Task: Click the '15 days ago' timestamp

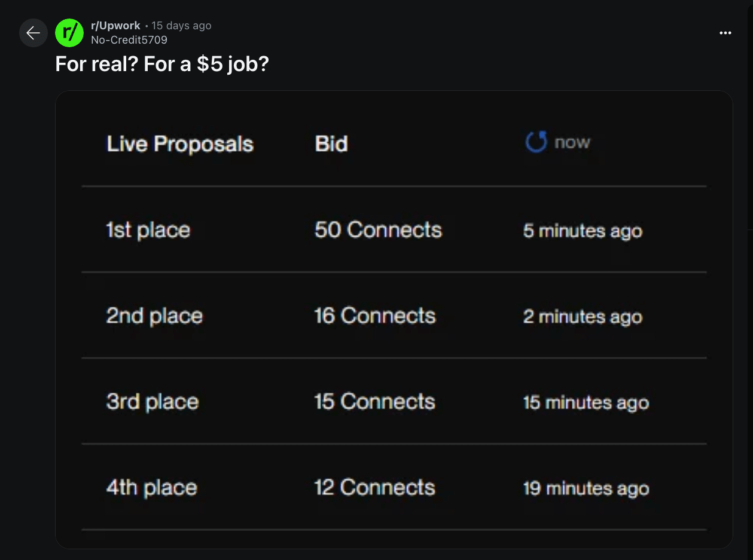Action: (181, 26)
